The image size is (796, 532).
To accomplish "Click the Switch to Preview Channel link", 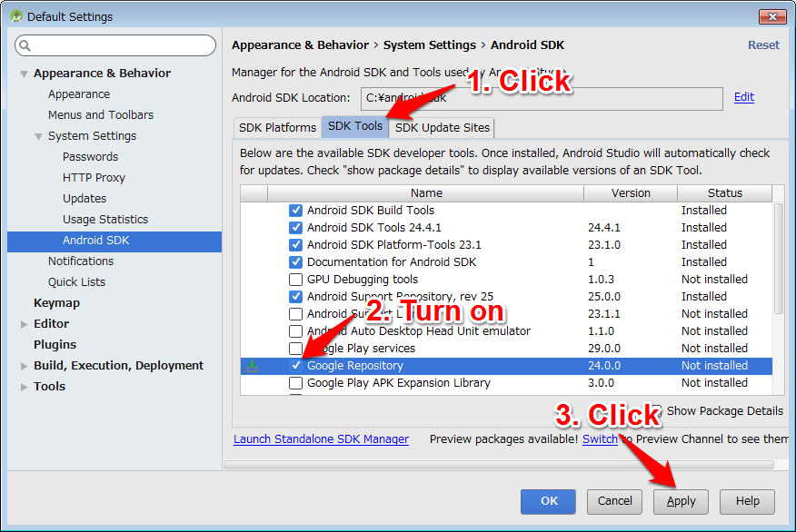I will point(600,439).
